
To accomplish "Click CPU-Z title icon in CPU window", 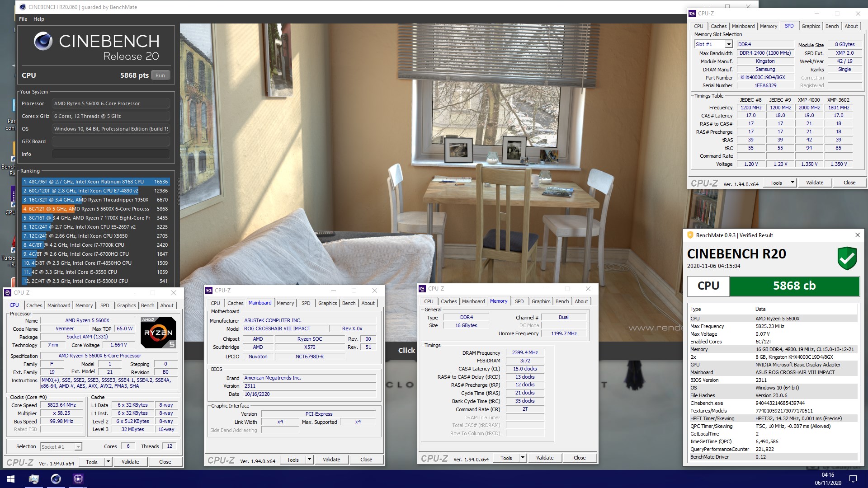I will pyautogui.click(x=8, y=293).
